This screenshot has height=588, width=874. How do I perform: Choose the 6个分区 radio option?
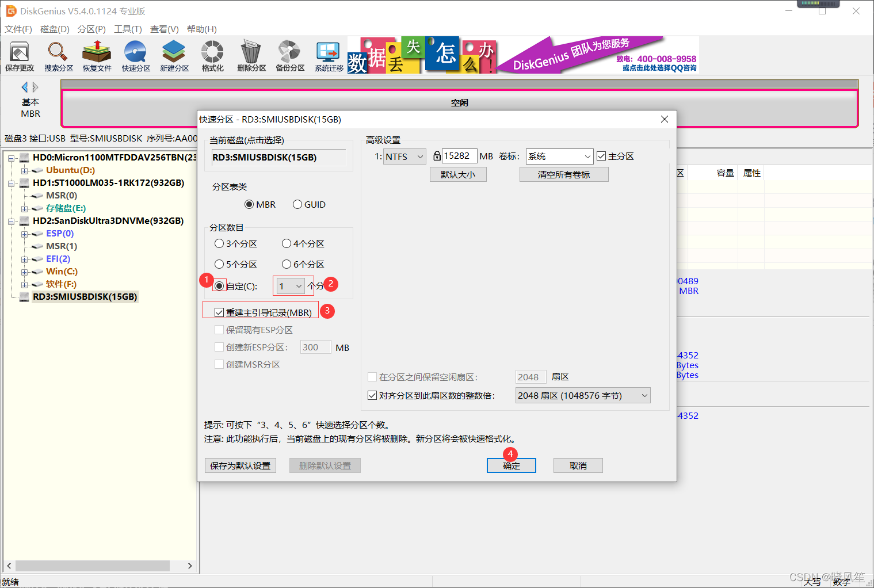point(287,265)
